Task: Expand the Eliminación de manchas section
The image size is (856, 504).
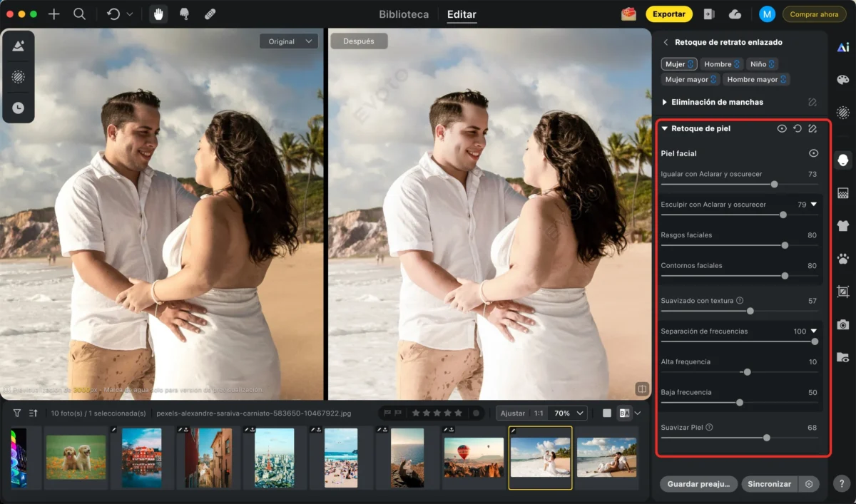Action: point(665,103)
